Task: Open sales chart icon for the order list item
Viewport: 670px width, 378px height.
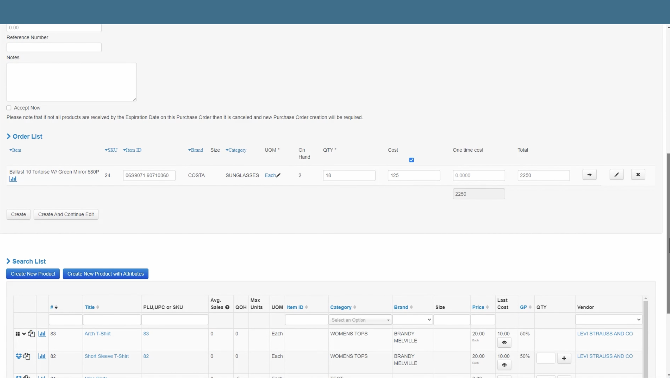Action: click(13, 179)
